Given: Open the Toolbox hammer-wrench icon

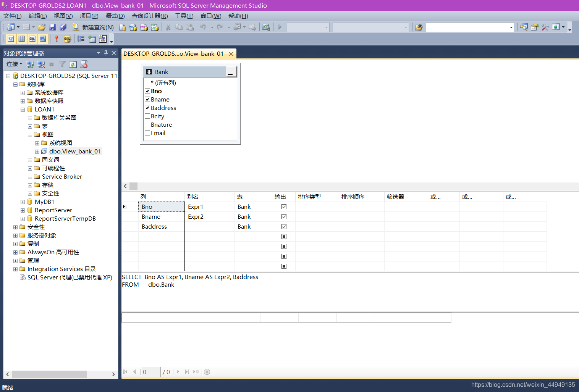Looking at the screenshot, I should [x=545, y=27].
